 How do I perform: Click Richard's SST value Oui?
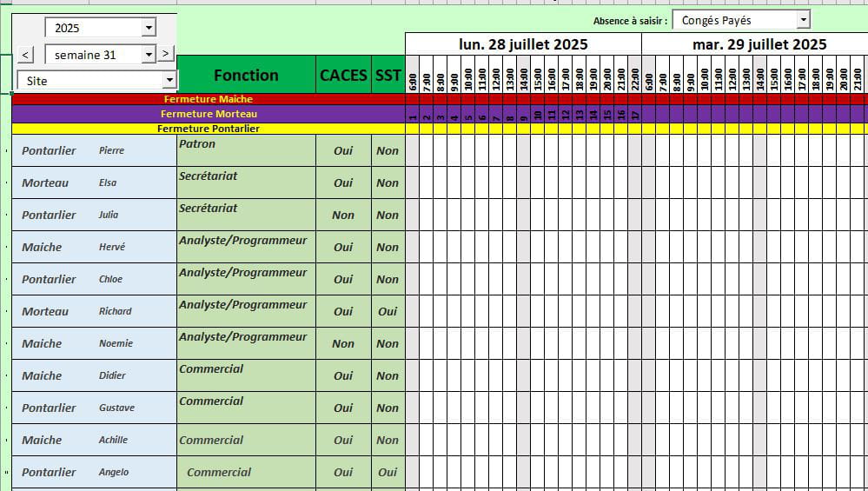coord(388,311)
